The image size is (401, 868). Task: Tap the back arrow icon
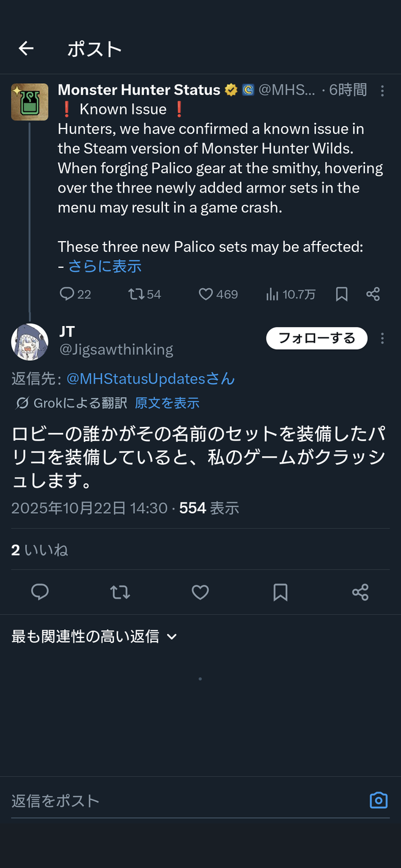pos(26,48)
